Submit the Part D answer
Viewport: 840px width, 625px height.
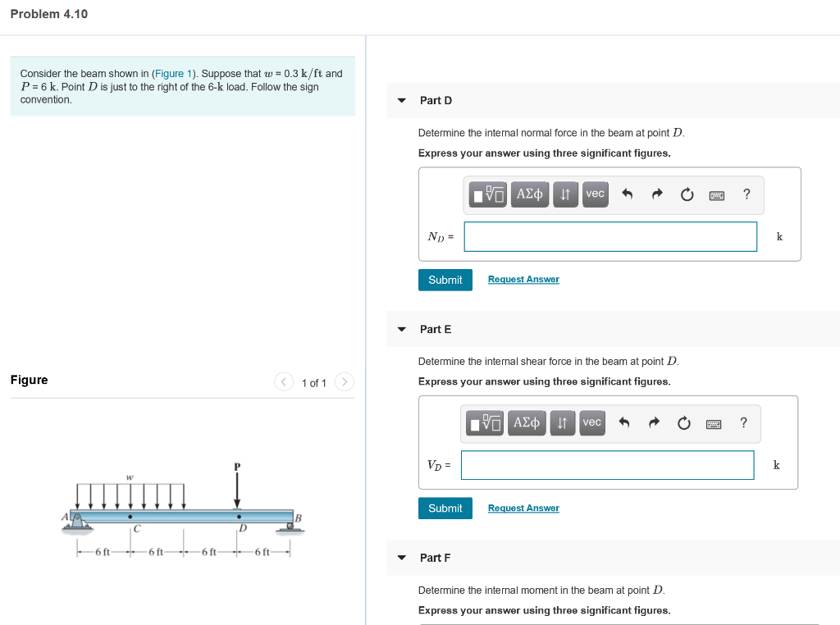tap(445, 280)
